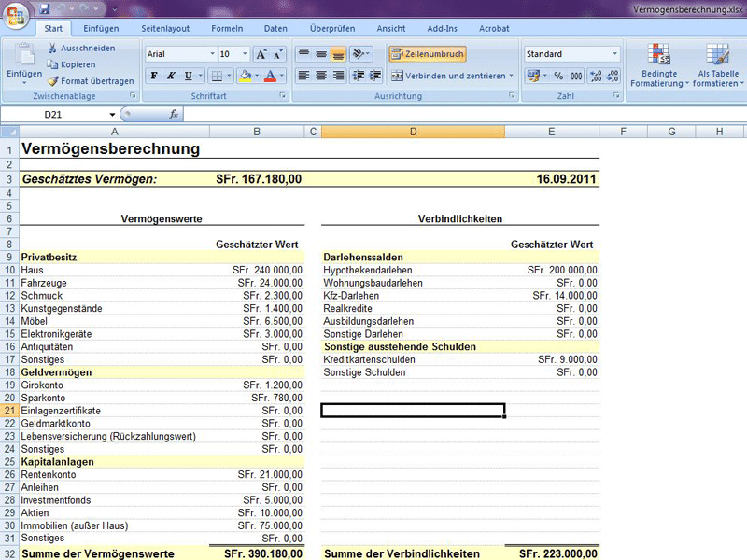Remove a decimal place

[613, 76]
